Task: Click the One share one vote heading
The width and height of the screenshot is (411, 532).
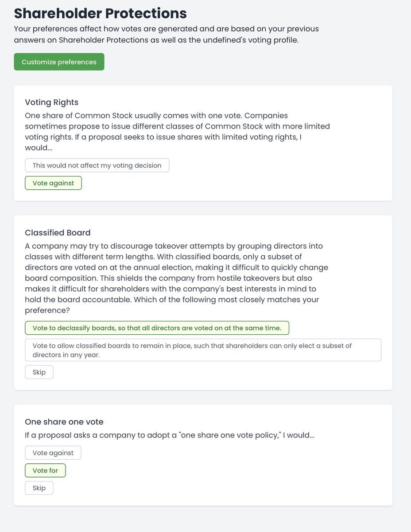Action: coord(64,422)
